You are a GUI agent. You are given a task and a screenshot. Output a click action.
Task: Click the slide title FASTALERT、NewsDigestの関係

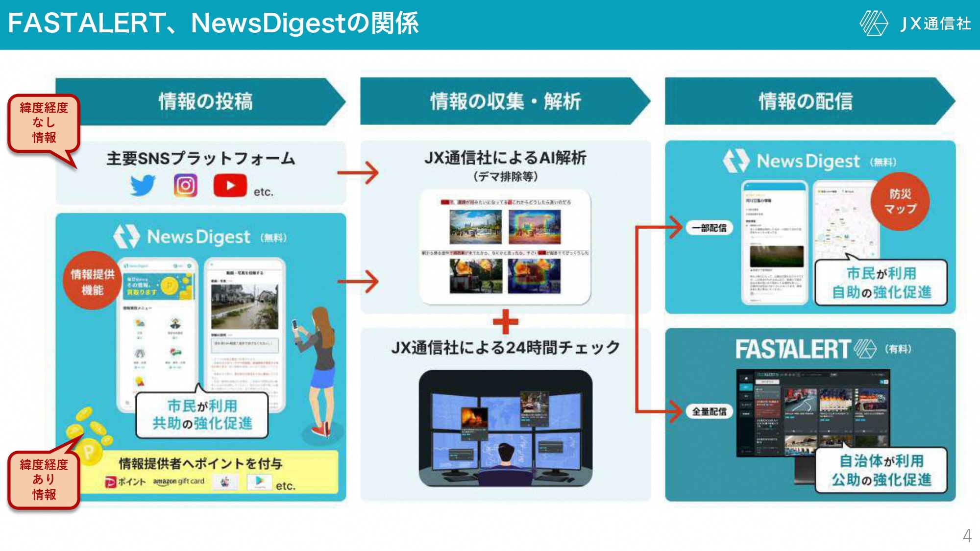214,23
